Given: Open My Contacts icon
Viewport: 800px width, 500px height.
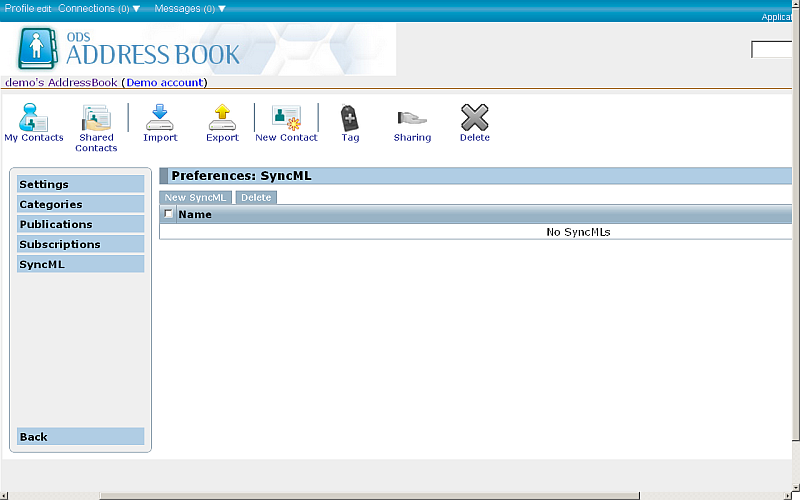Looking at the screenshot, I should (x=33, y=118).
